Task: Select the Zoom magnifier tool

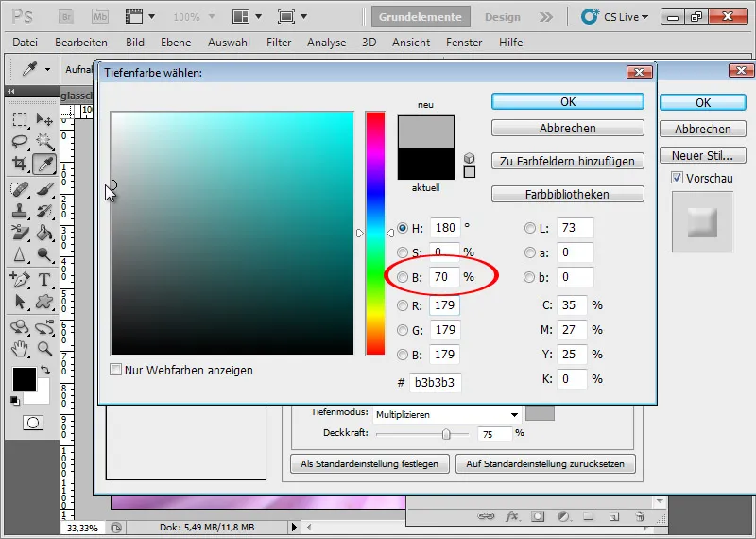Action: point(44,348)
